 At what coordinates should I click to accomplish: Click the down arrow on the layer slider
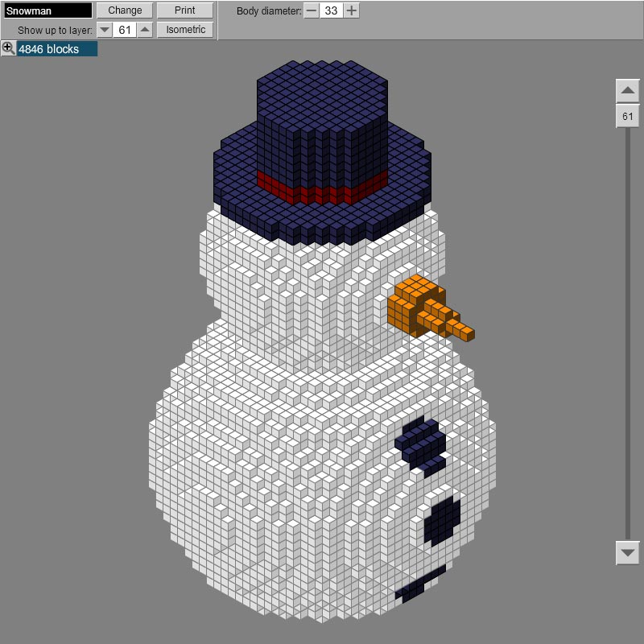(x=628, y=553)
